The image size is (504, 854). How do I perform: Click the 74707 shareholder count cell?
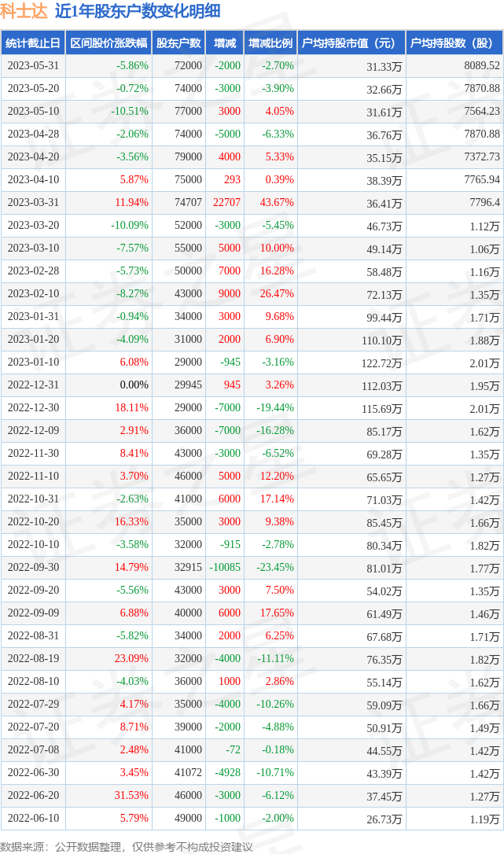click(187, 203)
